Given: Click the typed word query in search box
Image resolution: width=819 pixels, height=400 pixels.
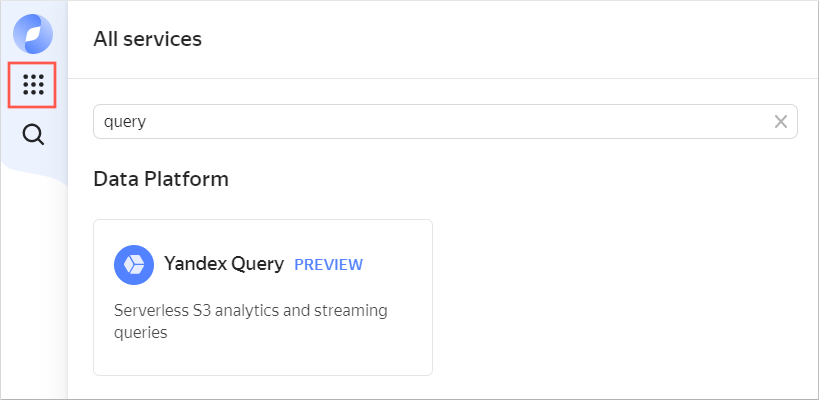Looking at the screenshot, I should point(125,122).
